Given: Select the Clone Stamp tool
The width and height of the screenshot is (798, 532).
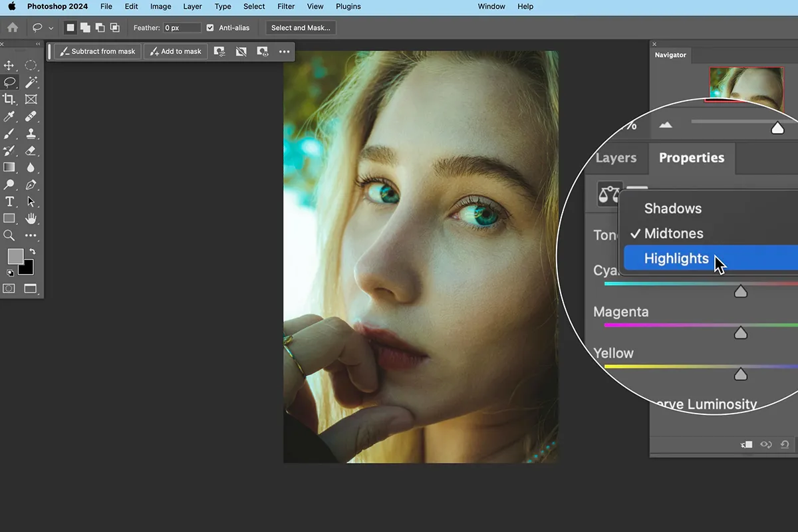Looking at the screenshot, I should tap(31, 134).
